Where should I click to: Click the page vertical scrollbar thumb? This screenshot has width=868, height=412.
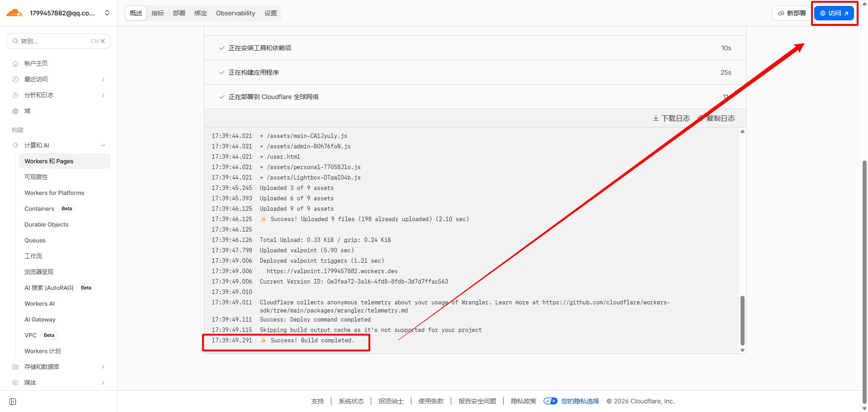coord(864,282)
